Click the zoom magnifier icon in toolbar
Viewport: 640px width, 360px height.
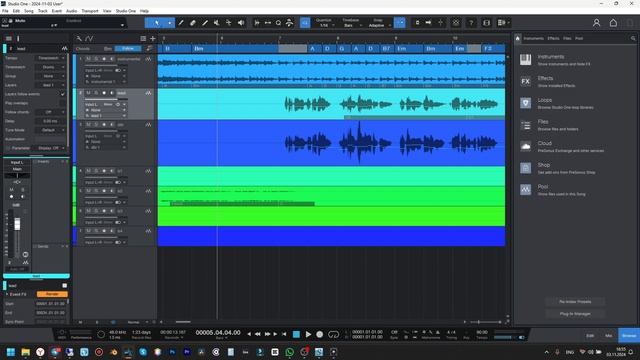coord(278,23)
